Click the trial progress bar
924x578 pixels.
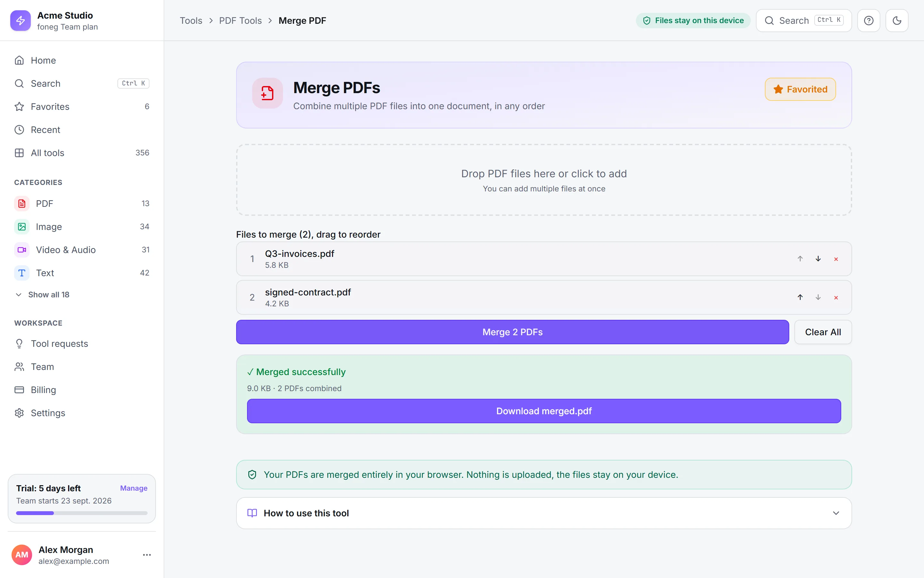(82, 513)
